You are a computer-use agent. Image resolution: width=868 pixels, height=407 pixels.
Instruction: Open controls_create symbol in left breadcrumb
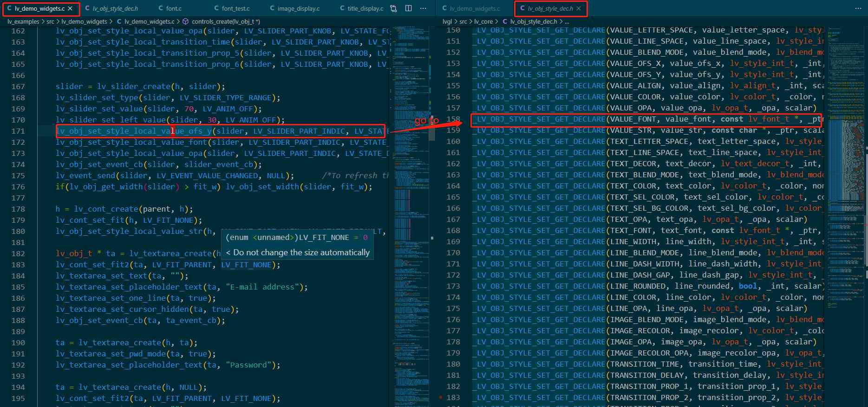click(226, 21)
